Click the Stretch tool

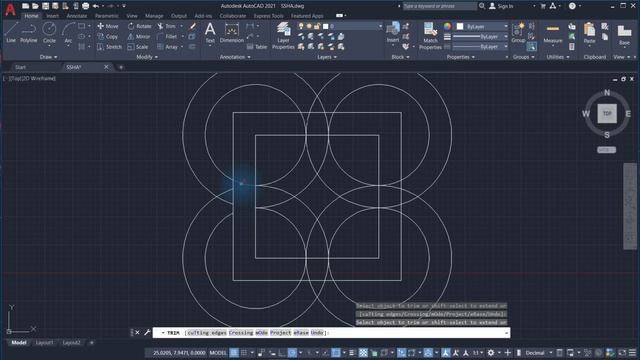point(109,47)
